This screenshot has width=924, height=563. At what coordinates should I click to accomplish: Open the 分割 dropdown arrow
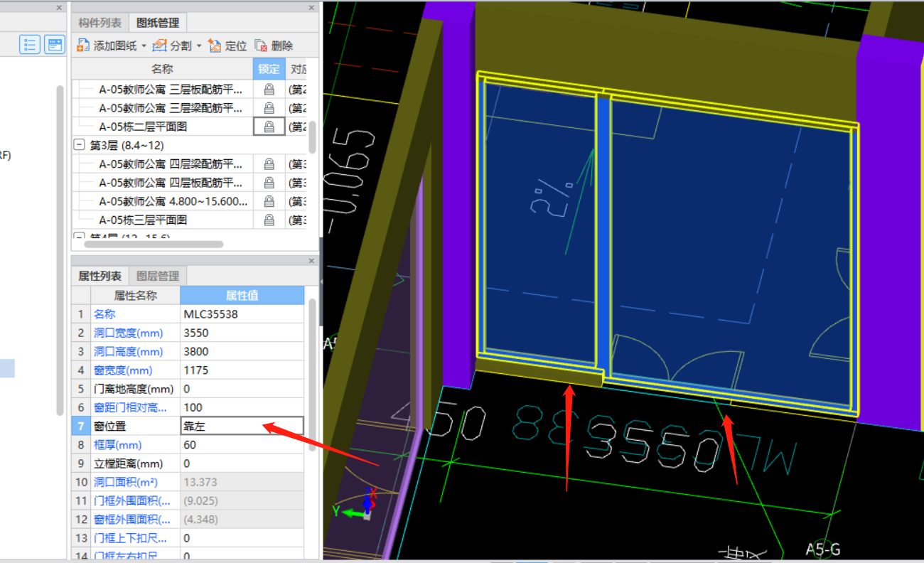pos(199,46)
